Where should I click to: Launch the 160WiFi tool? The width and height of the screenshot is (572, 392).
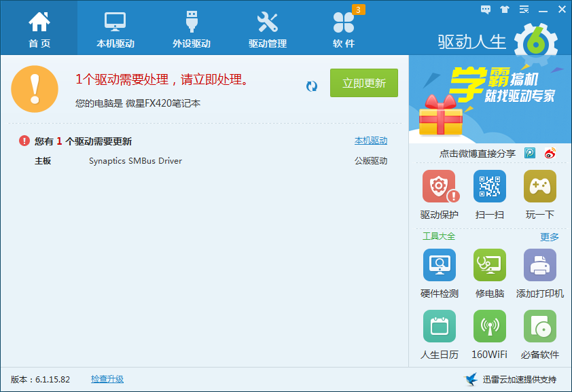tap(489, 327)
